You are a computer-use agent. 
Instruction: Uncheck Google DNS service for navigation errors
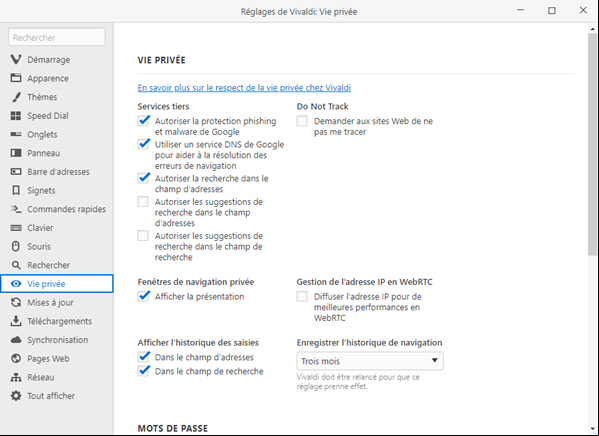click(144, 144)
